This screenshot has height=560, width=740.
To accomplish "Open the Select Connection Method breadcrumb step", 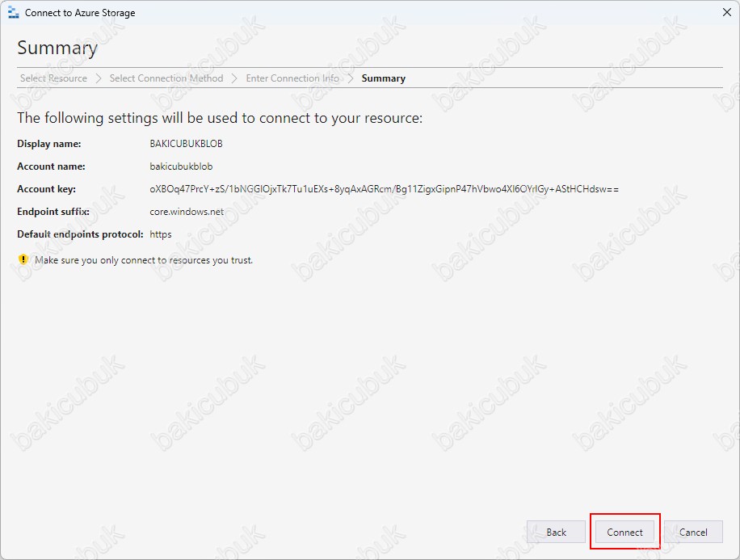I will tap(166, 78).
